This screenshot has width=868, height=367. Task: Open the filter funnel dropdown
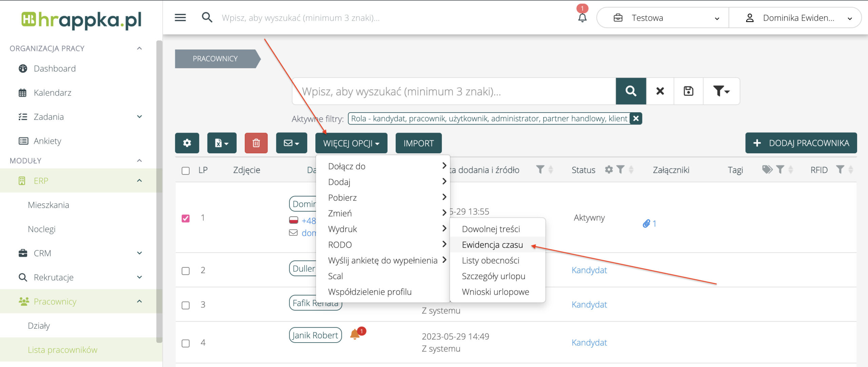point(721,91)
